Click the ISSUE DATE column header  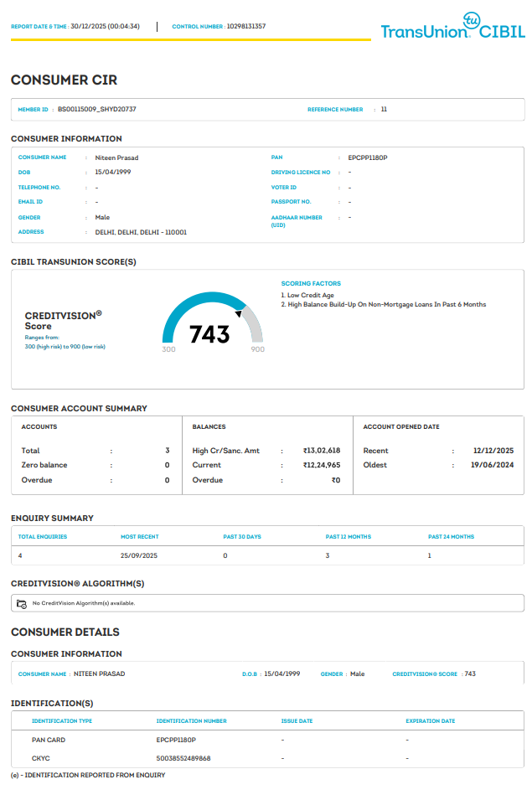tap(297, 721)
